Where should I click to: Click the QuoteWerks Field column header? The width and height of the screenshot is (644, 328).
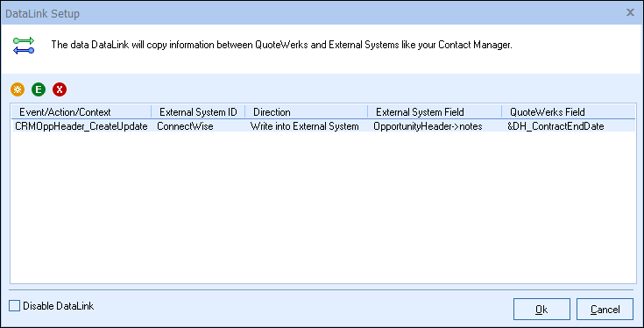click(569, 111)
